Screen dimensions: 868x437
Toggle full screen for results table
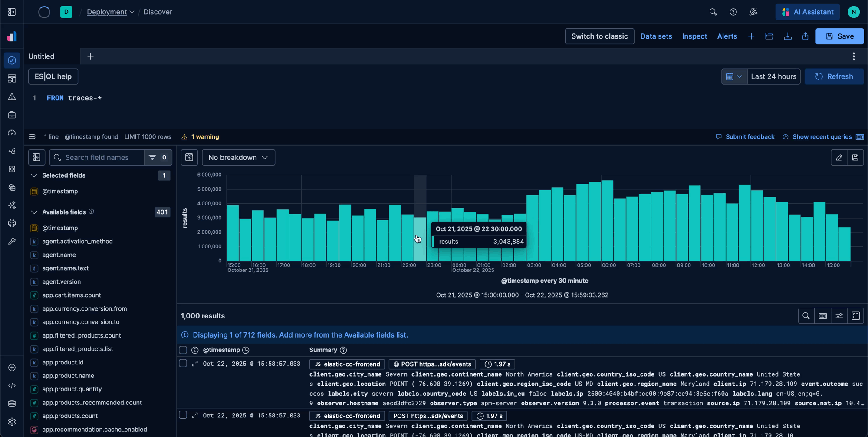pyautogui.click(x=855, y=316)
